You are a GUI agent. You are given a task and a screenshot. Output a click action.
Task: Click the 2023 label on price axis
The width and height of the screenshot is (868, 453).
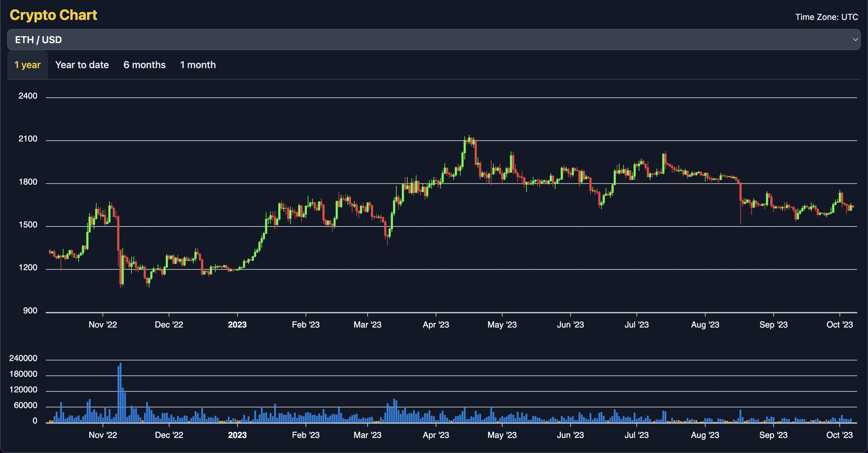click(x=237, y=325)
